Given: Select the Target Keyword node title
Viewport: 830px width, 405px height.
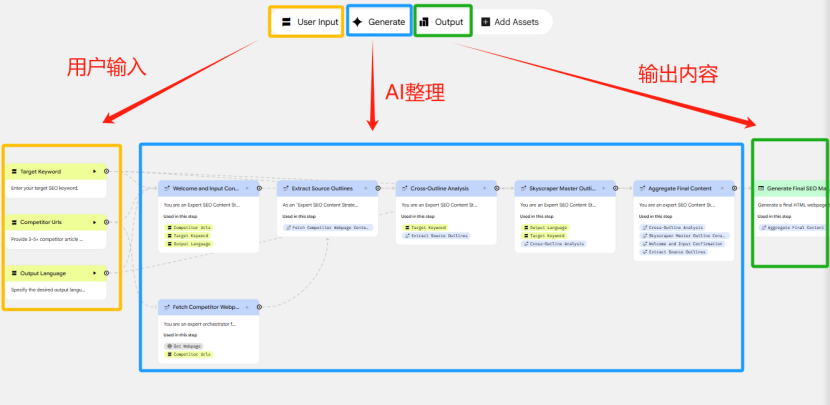Looking at the screenshot, I should tap(40, 172).
